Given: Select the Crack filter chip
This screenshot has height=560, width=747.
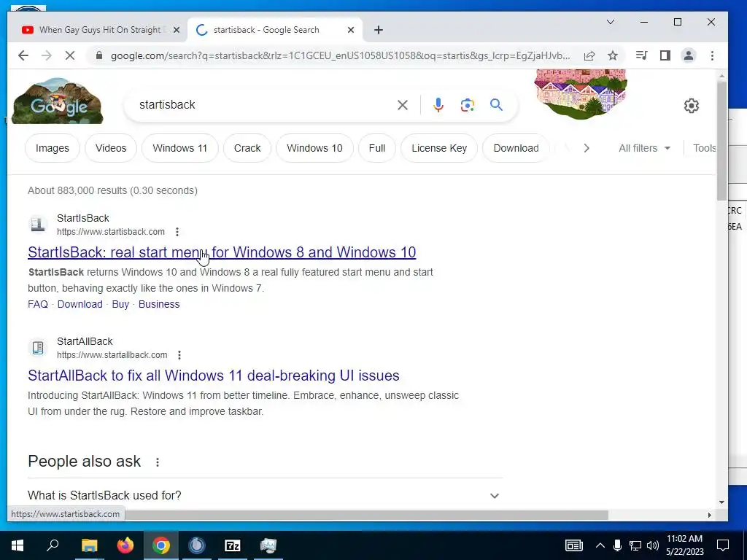Looking at the screenshot, I should [x=247, y=148].
